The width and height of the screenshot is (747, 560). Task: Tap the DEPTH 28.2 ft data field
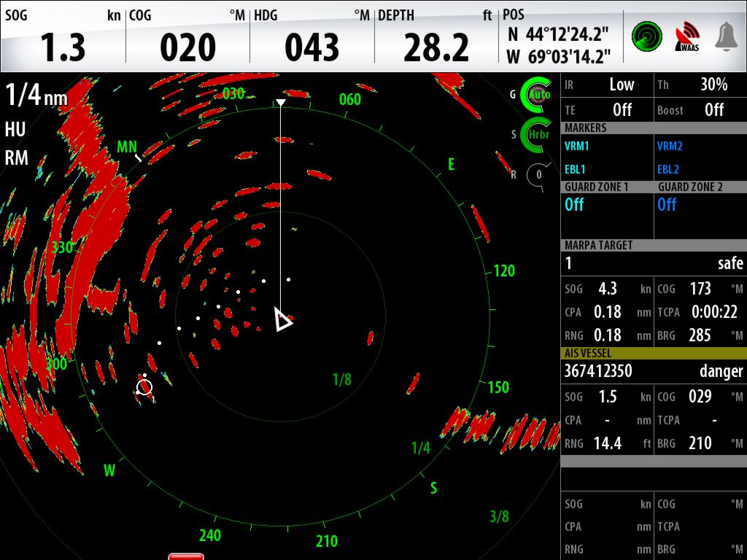(x=436, y=36)
